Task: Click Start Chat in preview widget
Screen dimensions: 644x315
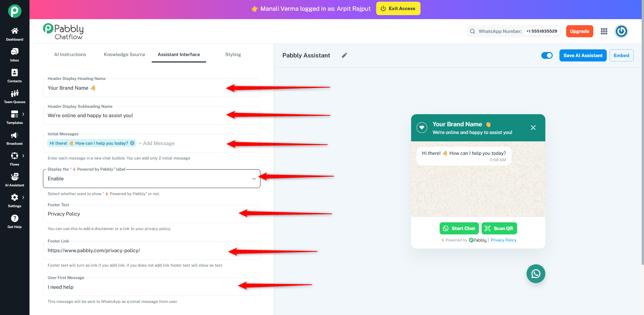Action: pyautogui.click(x=459, y=228)
